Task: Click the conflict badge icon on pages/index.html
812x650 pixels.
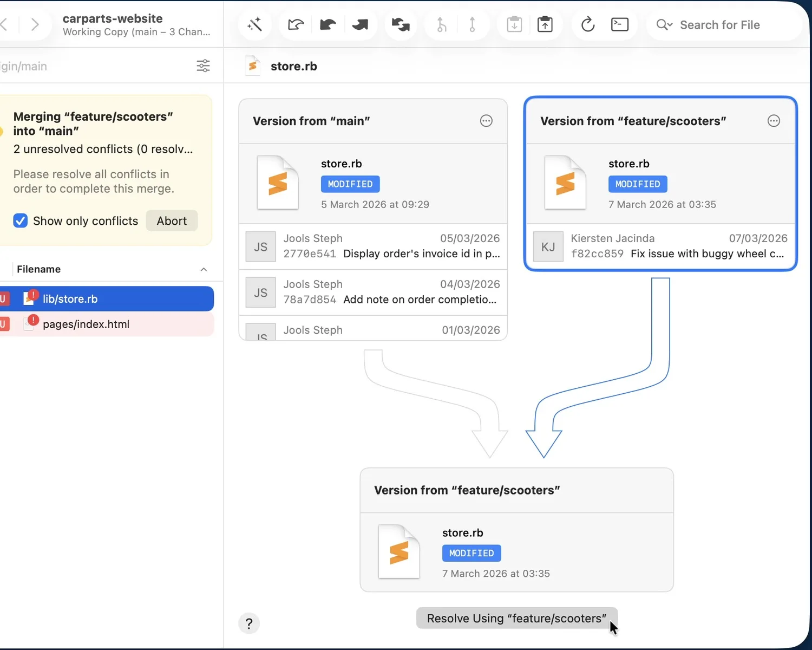Action: tap(33, 320)
